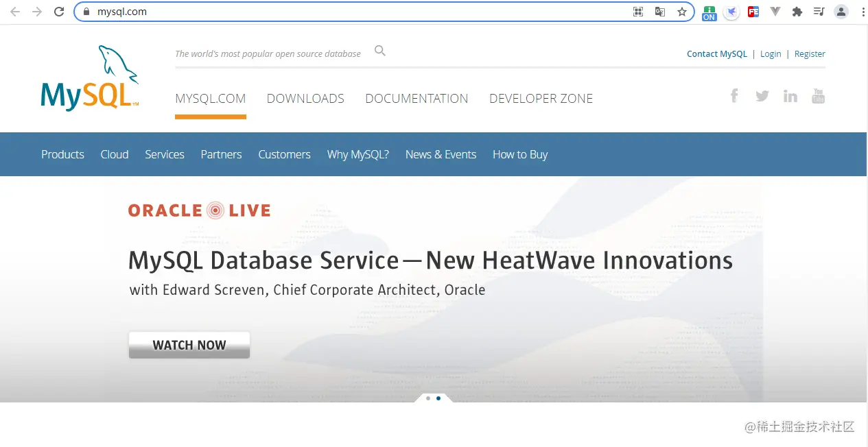The image size is (868, 447).
Task: Click the red FE extension icon
Action: [x=753, y=12]
